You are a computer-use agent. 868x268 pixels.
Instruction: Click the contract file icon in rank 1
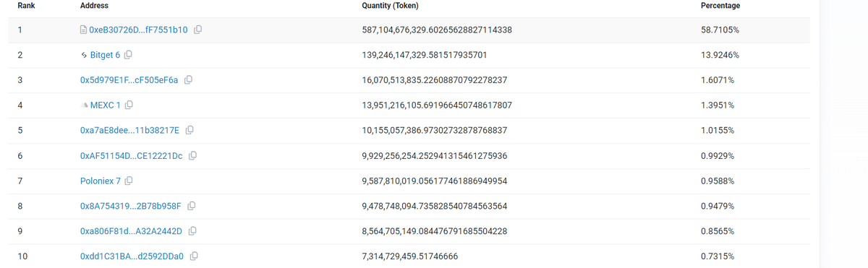(x=84, y=30)
